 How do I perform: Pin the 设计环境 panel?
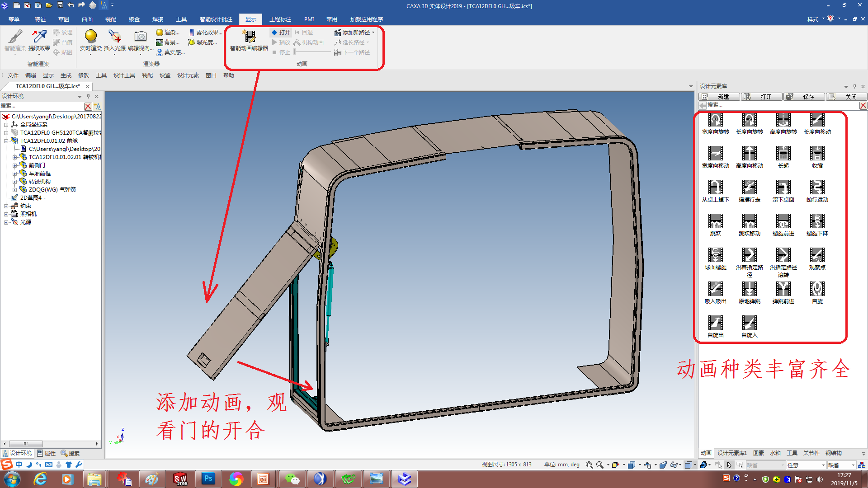(x=89, y=96)
